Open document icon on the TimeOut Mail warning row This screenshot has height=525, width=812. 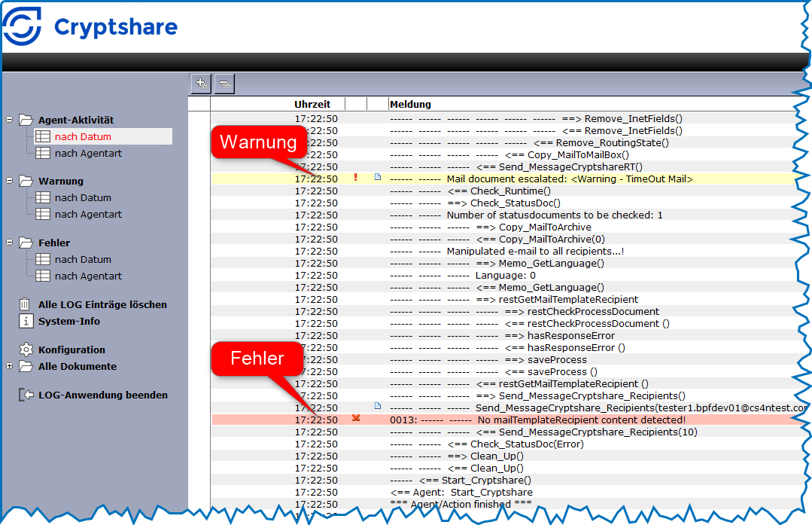click(x=378, y=178)
